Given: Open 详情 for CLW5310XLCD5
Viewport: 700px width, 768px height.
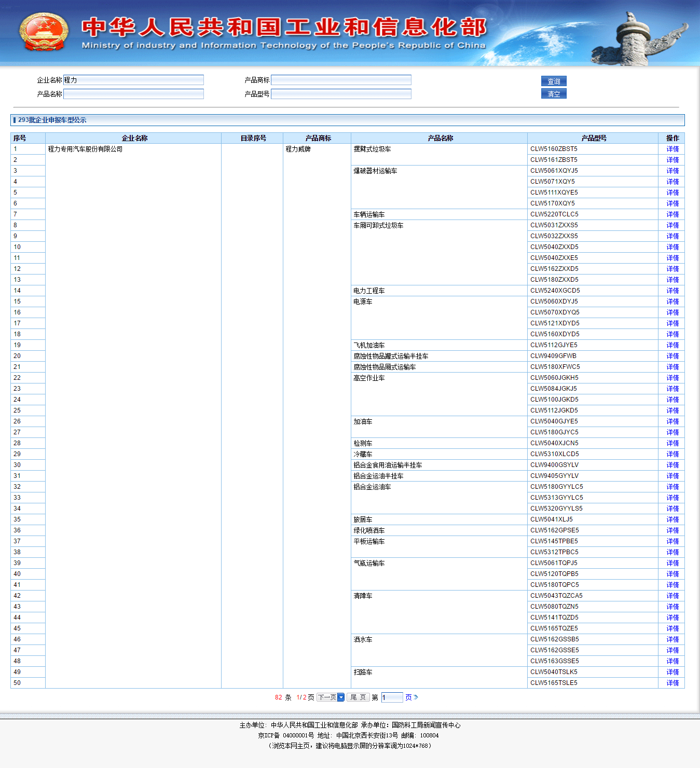Looking at the screenshot, I should (672, 454).
